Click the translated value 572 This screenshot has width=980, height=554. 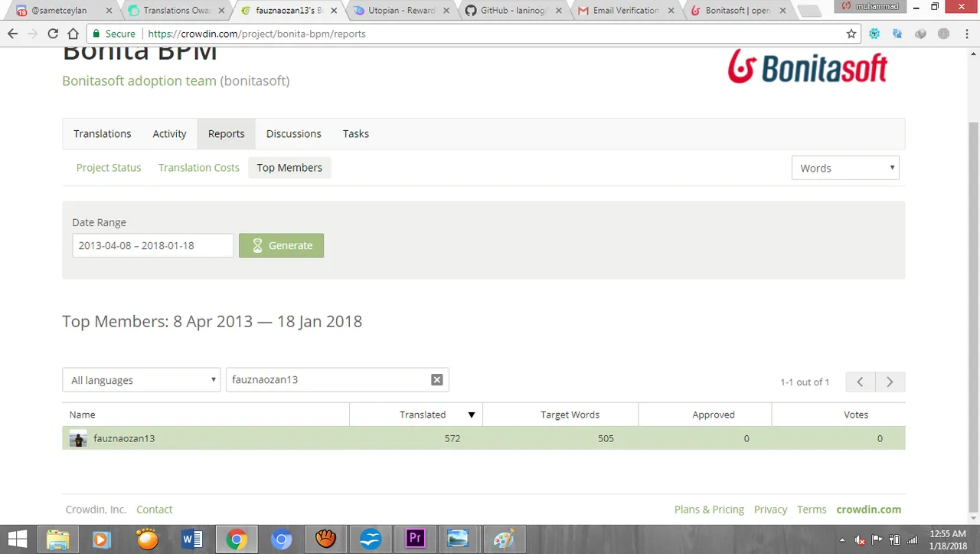tap(452, 438)
